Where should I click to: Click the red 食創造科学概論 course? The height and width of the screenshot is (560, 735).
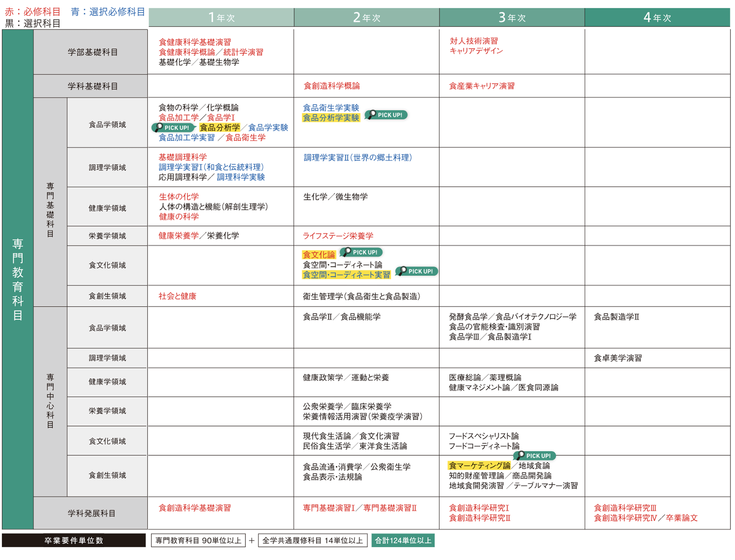[x=332, y=86]
